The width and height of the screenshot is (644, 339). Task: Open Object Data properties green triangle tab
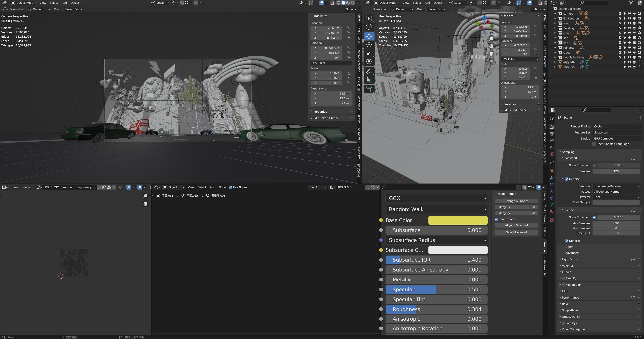pyautogui.click(x=552, y=205)
